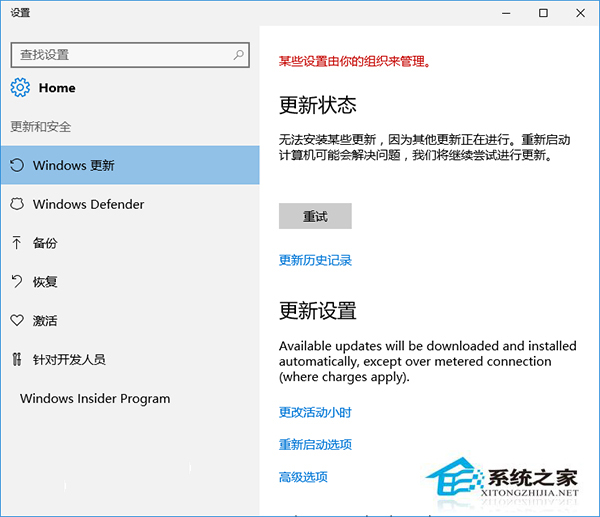Click the 恢复 history icon
Image resolution: width=600 pixels, height=517 pixels.
(x=17, y=282)
